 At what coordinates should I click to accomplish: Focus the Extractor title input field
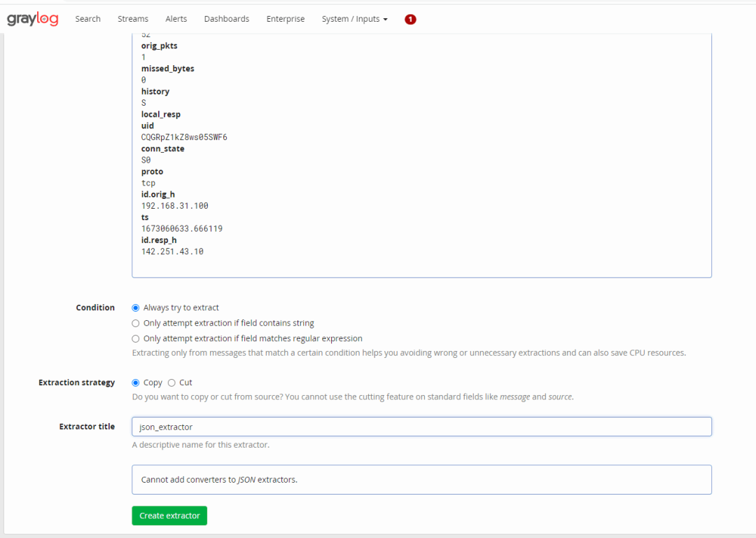point(421,427)
